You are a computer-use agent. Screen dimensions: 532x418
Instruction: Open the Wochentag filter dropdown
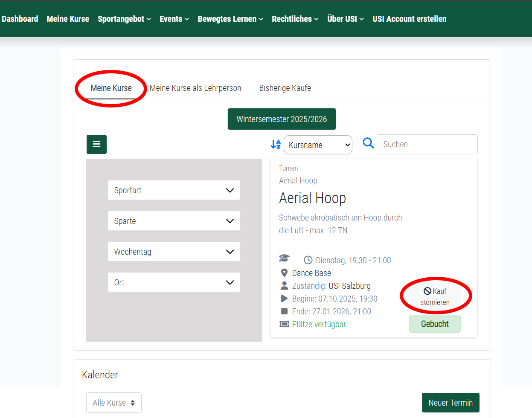tap(174, 251)
